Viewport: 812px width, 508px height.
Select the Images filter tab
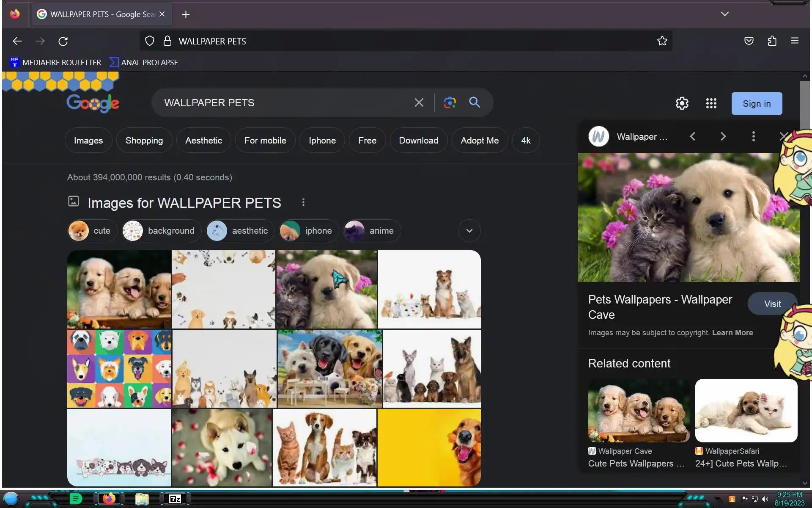coord(88,141)
